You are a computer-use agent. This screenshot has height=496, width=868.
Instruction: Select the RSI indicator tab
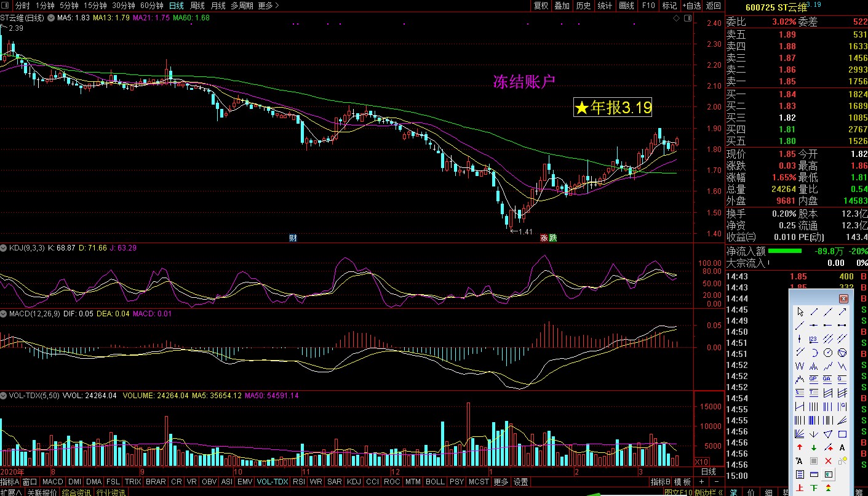[298, 482]
